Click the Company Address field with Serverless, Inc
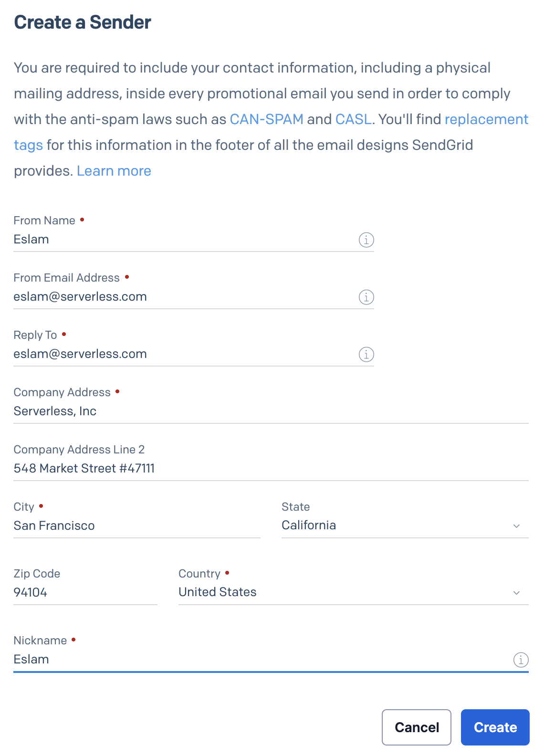The image size is (544, 756). (267, 411)
